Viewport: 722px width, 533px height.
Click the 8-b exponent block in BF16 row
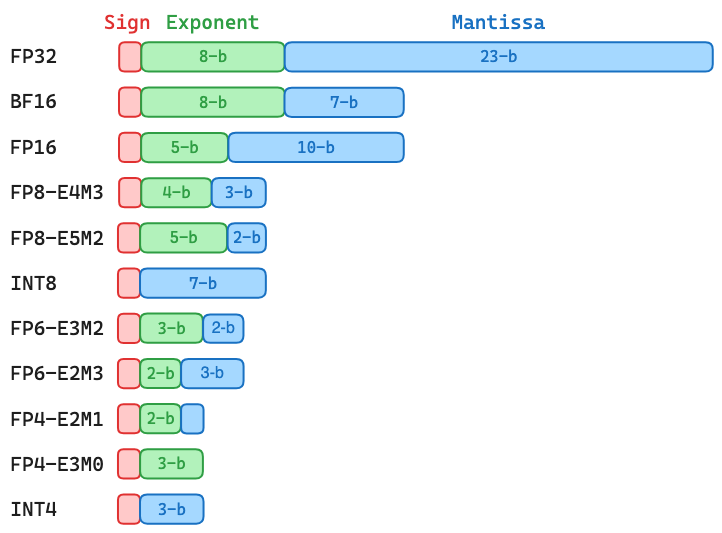click(x=212, y=102)
